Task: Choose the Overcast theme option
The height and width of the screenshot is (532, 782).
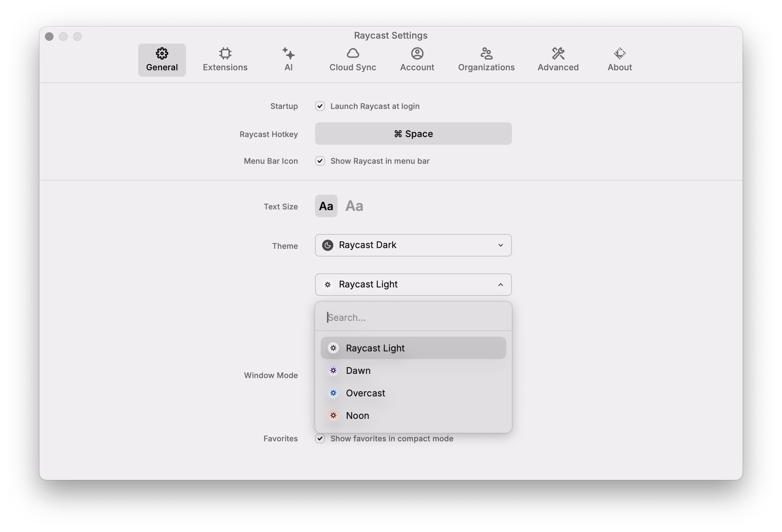Action: (365, 393)
